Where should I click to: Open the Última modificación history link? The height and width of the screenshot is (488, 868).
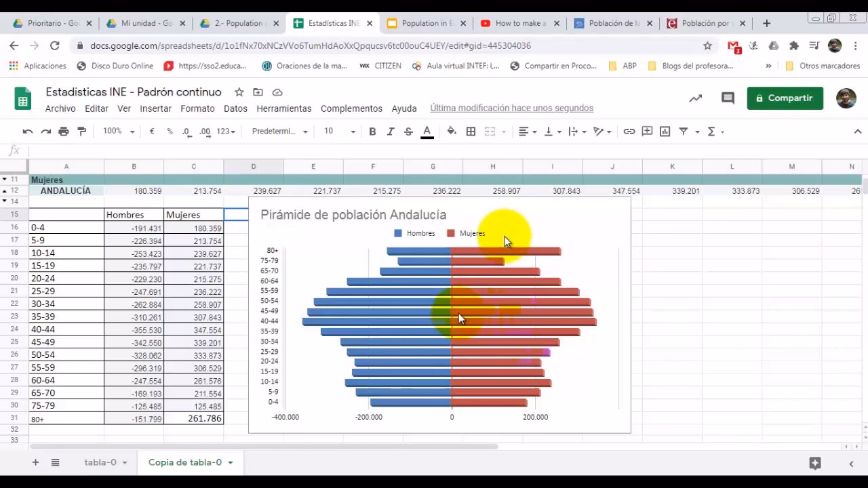(511, 108)
